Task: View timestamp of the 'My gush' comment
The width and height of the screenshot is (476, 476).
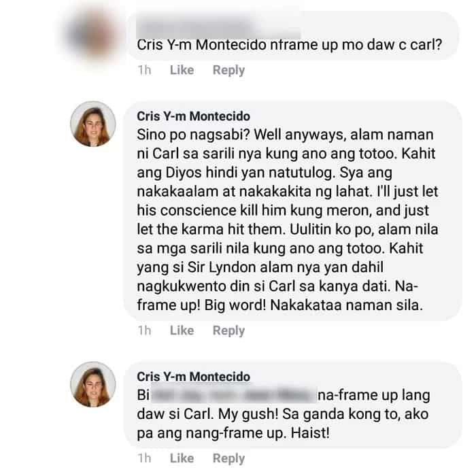Action: [x=144, y=458]
